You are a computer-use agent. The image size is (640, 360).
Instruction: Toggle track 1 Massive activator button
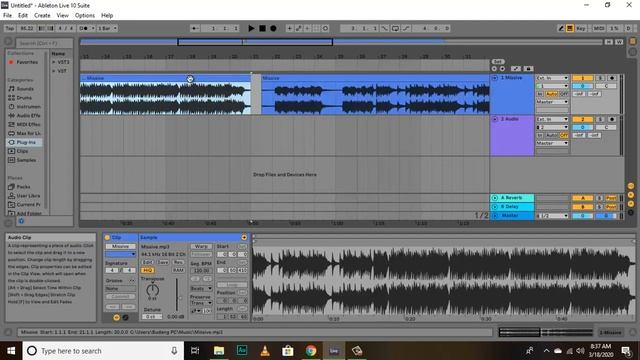pos(582,78)
